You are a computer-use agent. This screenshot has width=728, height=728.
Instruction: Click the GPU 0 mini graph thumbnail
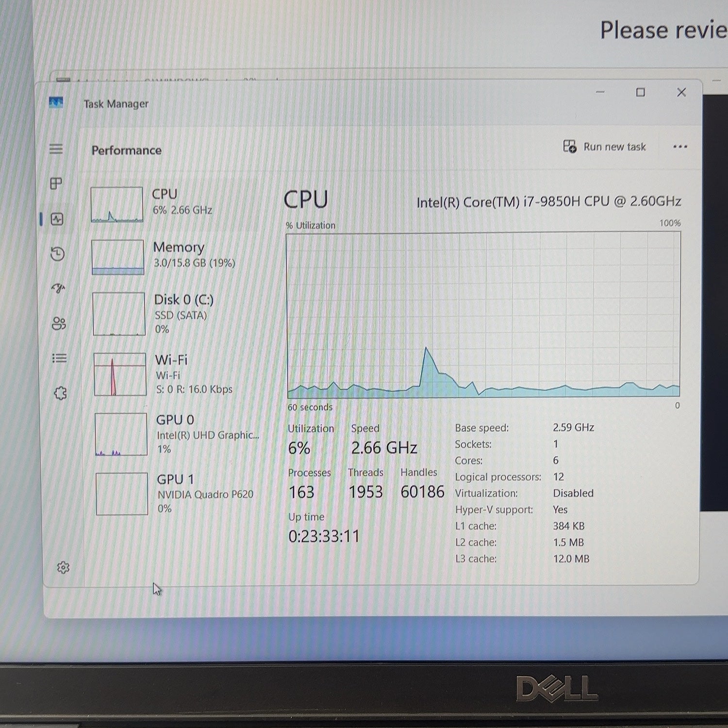tap(121, 434)
